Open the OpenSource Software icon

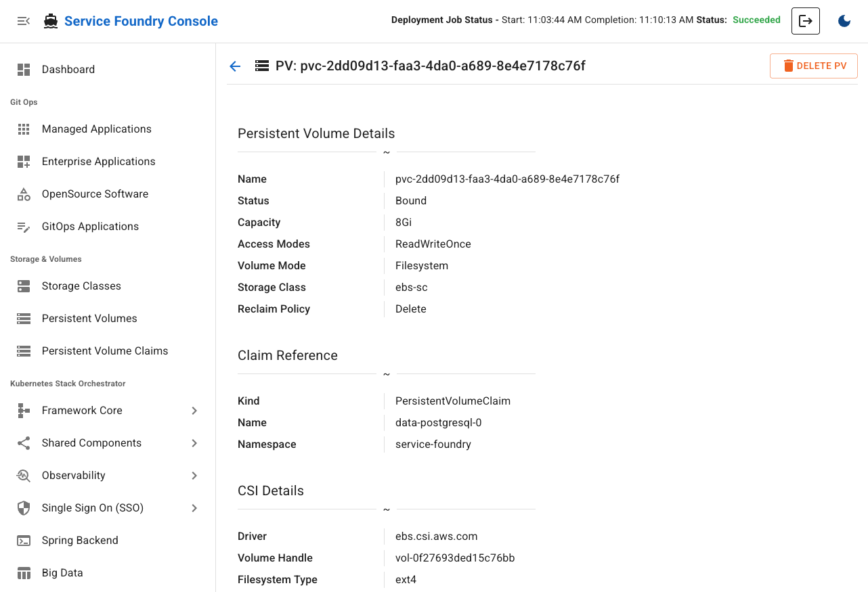pos(24,193)
